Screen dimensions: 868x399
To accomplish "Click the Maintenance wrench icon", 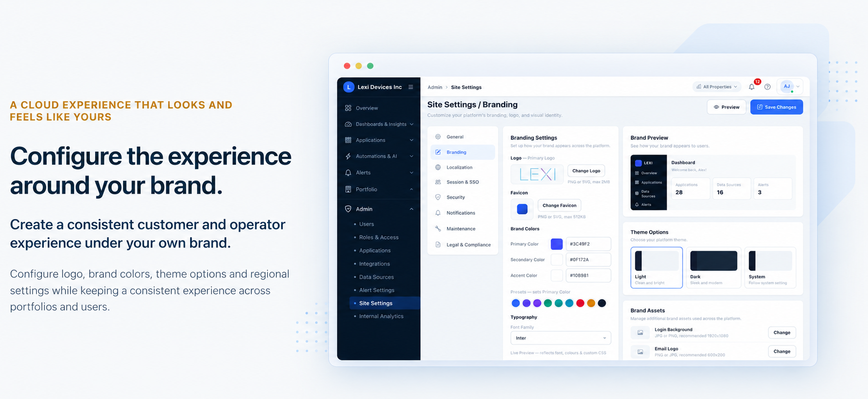I will (438, 228).
